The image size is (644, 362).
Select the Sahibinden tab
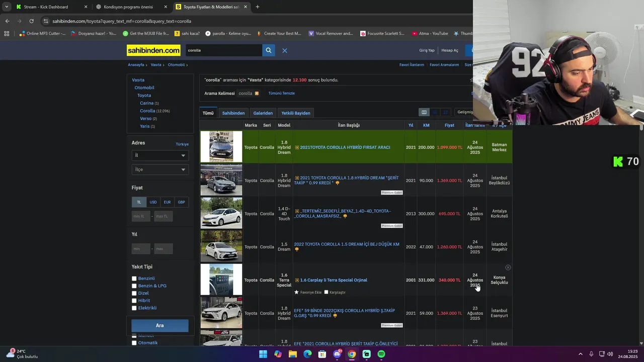(x=233, y=113)
